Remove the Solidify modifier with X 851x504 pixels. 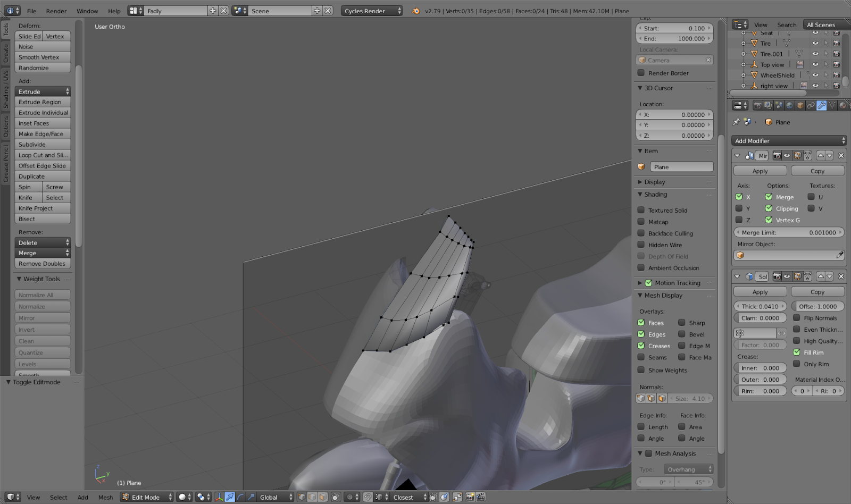click(841, 276)
